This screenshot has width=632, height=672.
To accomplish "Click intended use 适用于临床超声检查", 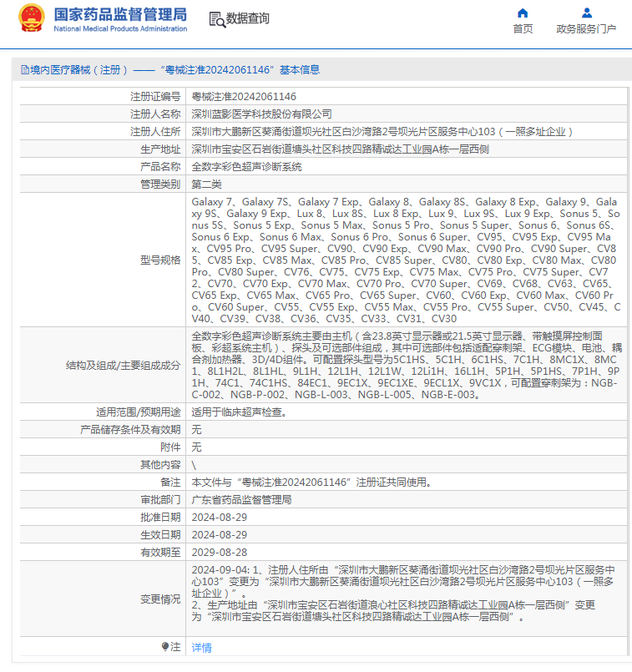I will click(239, 412).
